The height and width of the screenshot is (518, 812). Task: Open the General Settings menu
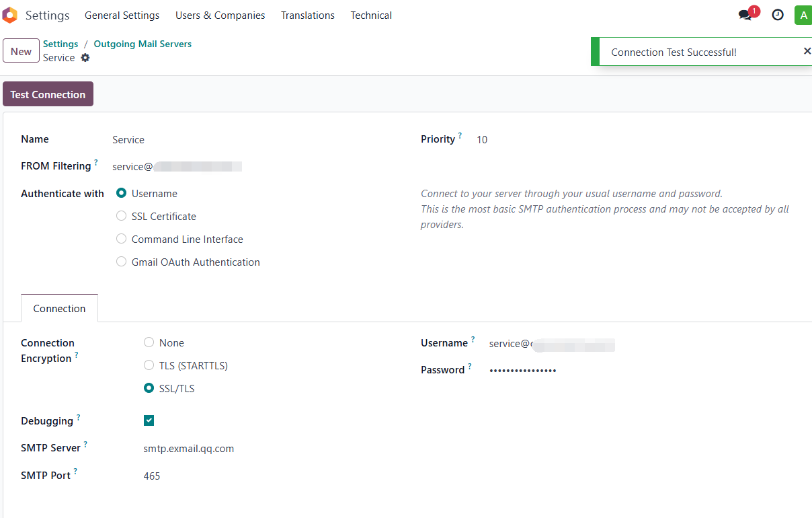click(122, 15)
